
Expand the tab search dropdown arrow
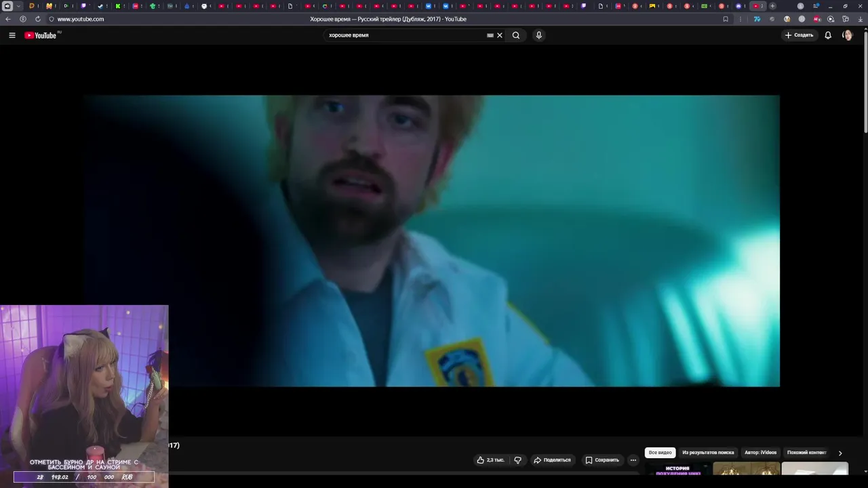[18, 6]
